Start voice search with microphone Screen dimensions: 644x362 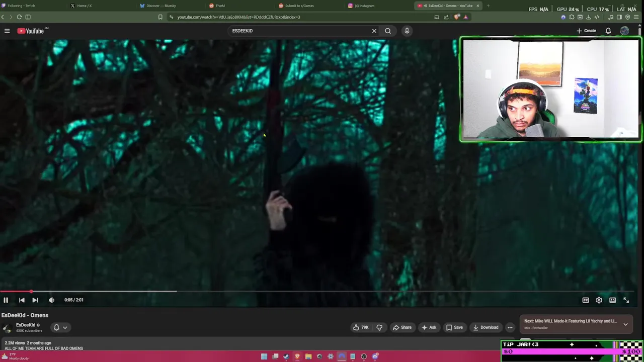pyautogui.click(x=407, y=31)
